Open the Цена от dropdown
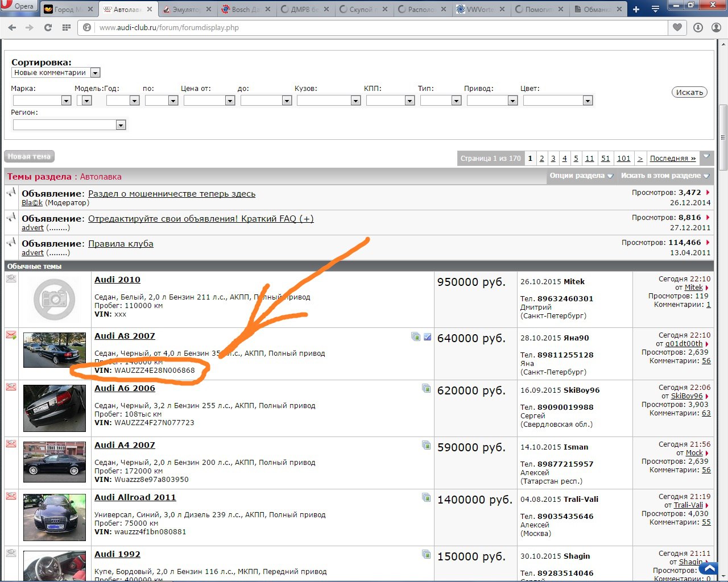728x582 pixels. pos(209,101)
